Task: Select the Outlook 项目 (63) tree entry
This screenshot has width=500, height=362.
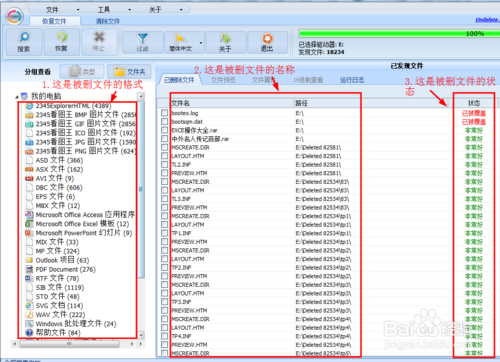Action: click(x=57, y=260)
